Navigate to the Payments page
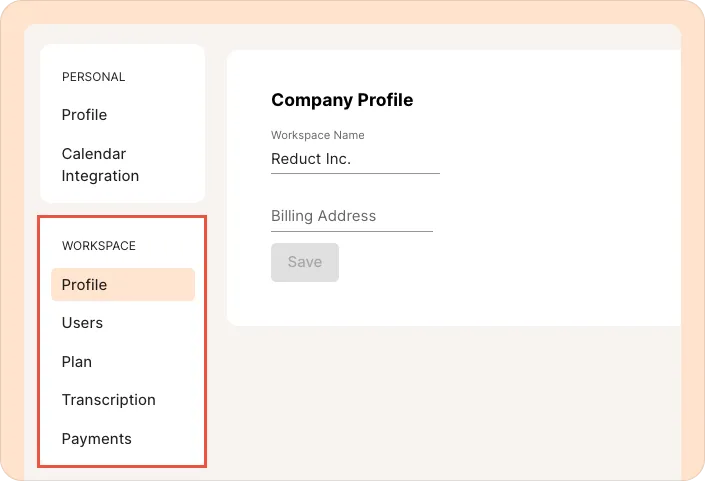This screenshot has height=481, width=705. pyautogui.click(x=96, y=439)
